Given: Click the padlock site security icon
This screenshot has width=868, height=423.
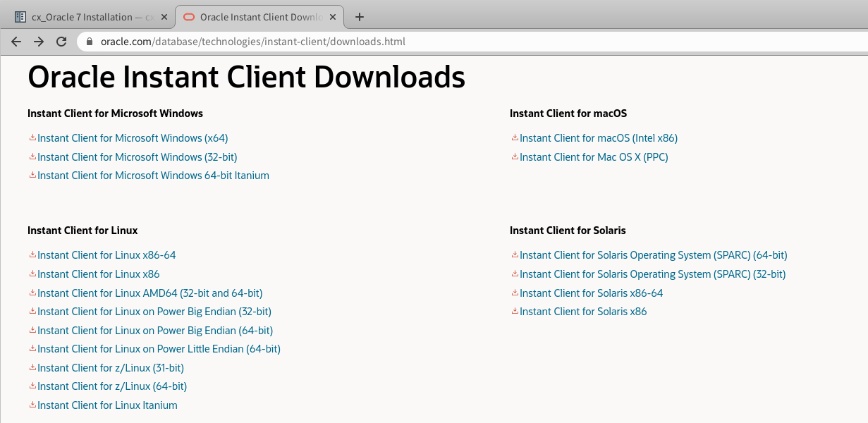Looking at the screenshot, I should tap(89, 42).
